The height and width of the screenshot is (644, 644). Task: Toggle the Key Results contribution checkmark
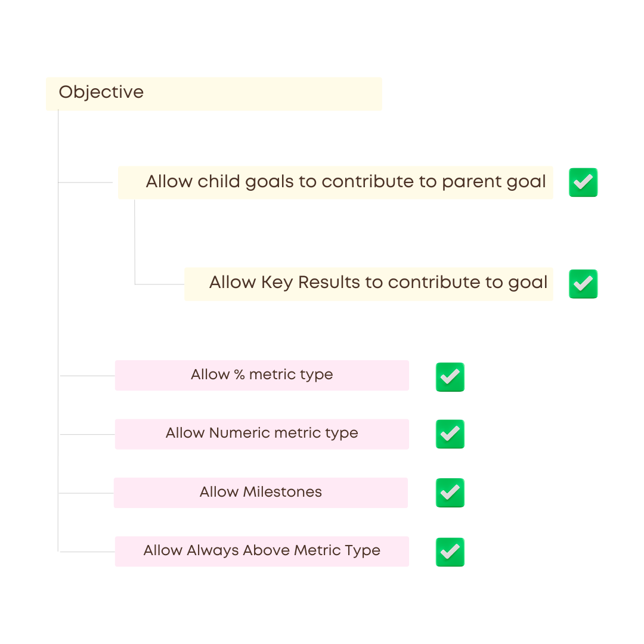(x=583, y=284)
